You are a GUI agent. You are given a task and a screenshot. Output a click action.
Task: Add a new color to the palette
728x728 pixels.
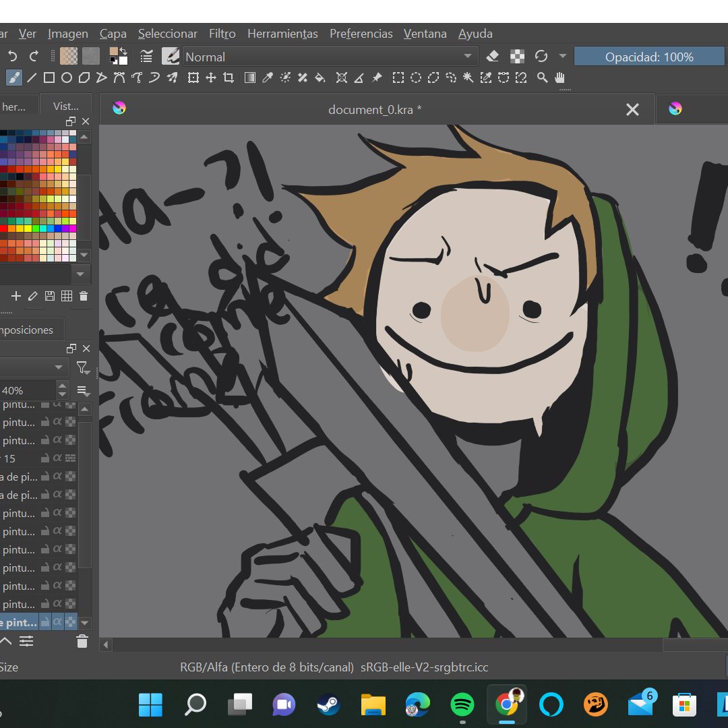tap(16, 296)
